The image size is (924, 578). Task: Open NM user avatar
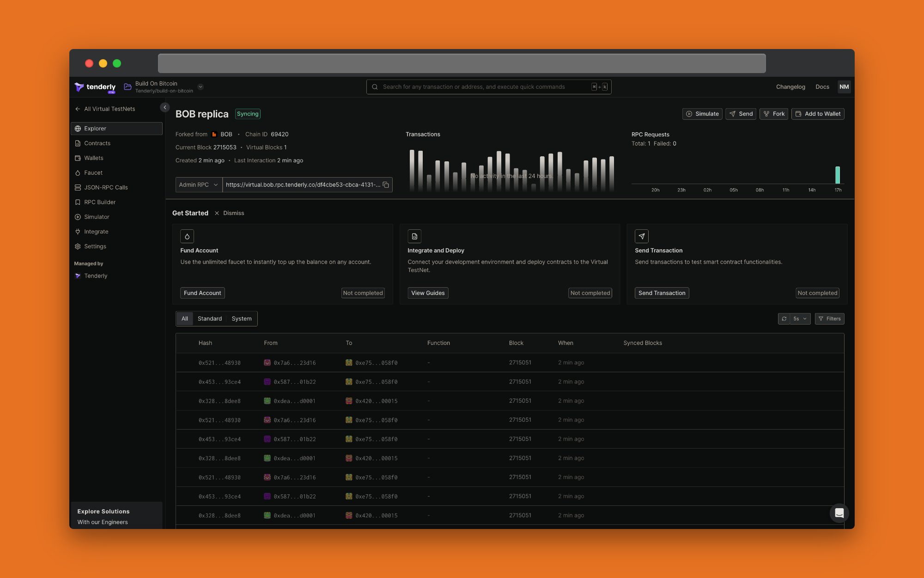coord(844,87)
